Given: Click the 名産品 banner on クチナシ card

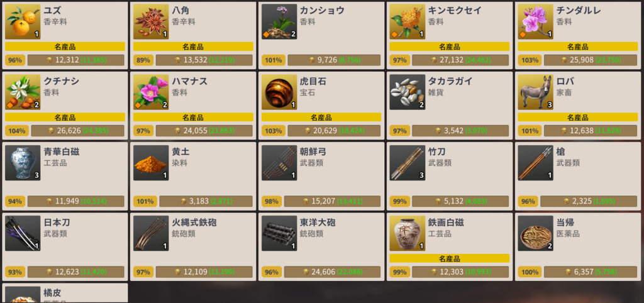Looking at the screenshot, I should (65, 117).
